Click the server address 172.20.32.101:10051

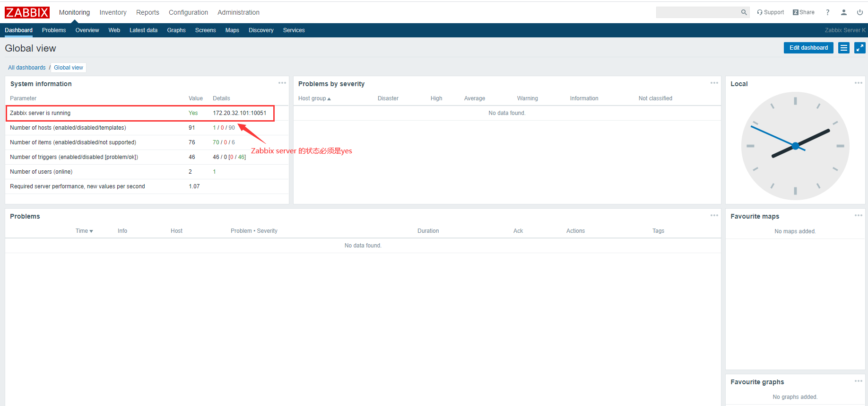point(239,113)
